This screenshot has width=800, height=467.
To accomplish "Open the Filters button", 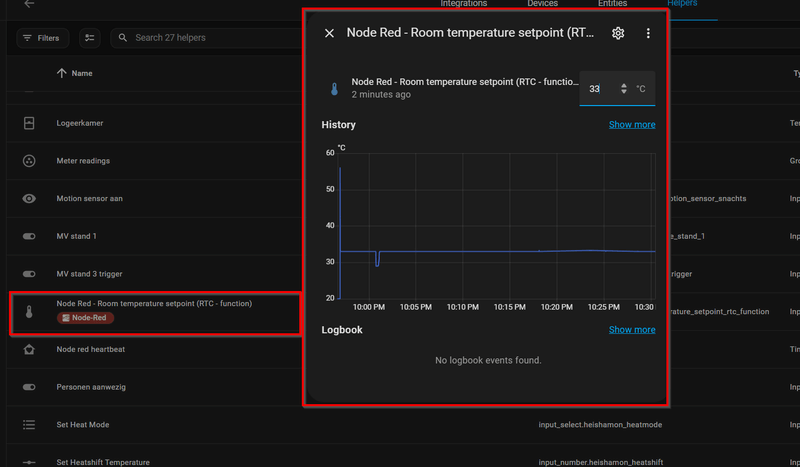I will pos(42,38).
